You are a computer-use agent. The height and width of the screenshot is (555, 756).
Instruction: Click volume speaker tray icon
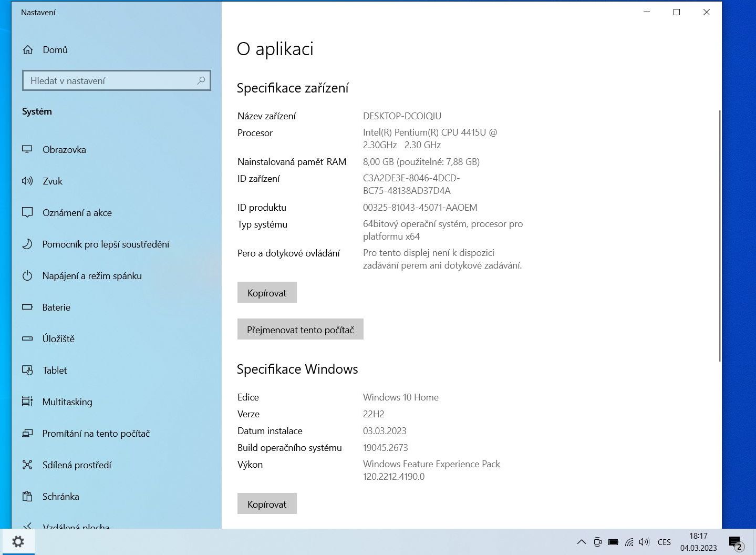point(644,542)
